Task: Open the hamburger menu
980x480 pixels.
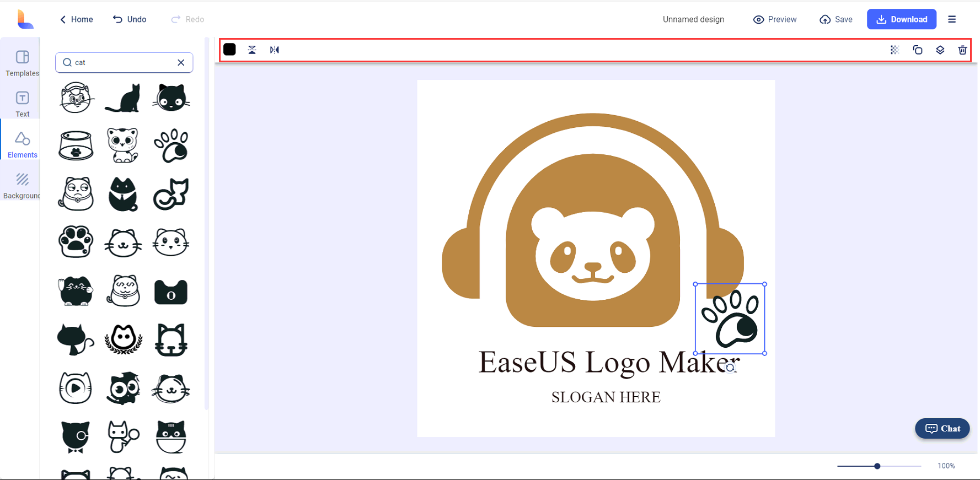Action: pos(952,19)
